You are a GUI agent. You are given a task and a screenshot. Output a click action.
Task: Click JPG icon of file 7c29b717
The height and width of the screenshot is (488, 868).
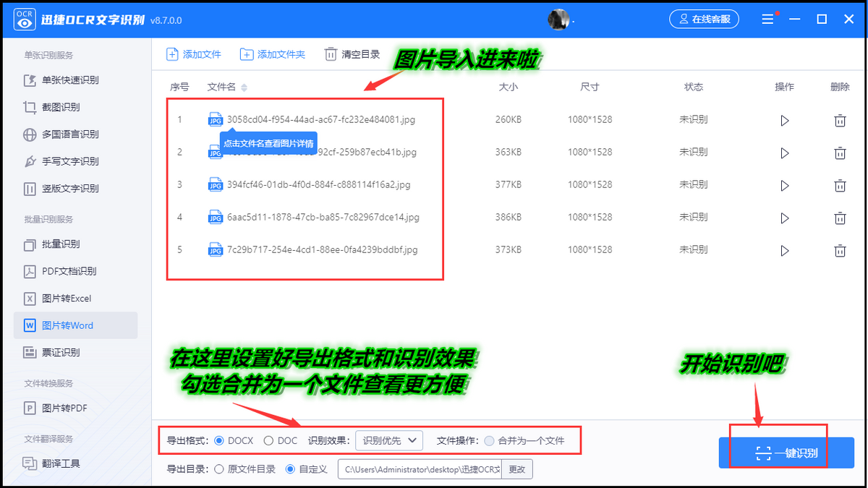coord(215,249)
